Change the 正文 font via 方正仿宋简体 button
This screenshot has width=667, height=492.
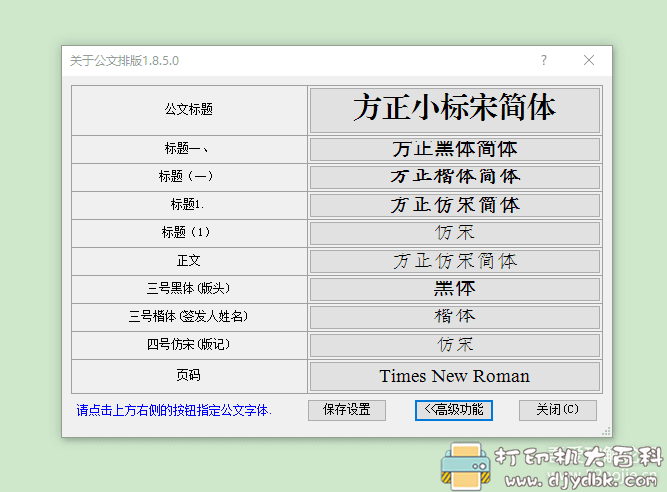(x=455, y=262)
